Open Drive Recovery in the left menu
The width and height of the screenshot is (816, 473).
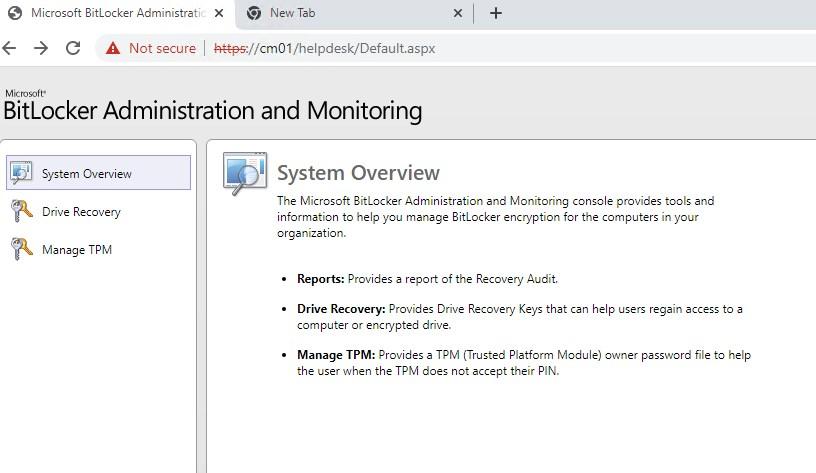pyautogui.click(x=98, y=211)
